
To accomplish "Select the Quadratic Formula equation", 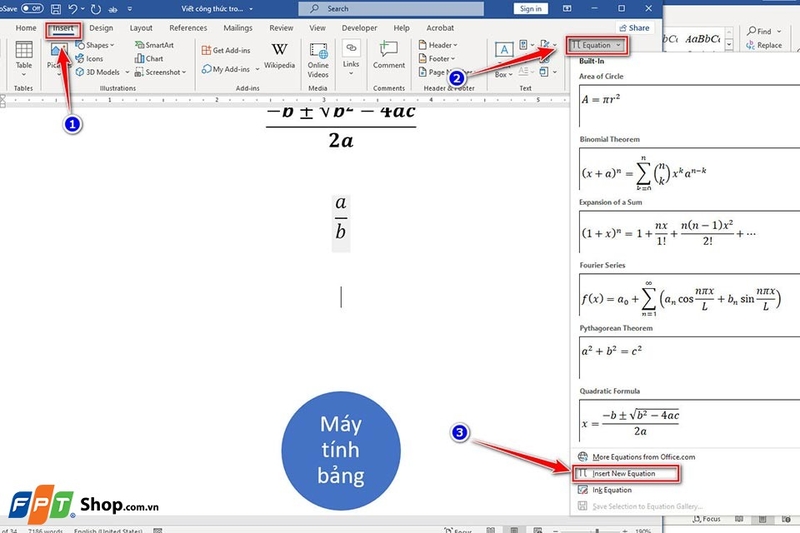I will [689, 421].
